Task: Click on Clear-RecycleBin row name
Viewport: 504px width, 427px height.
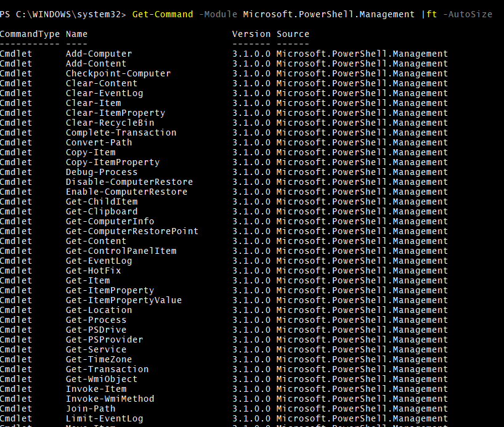Action: point(110,123)
